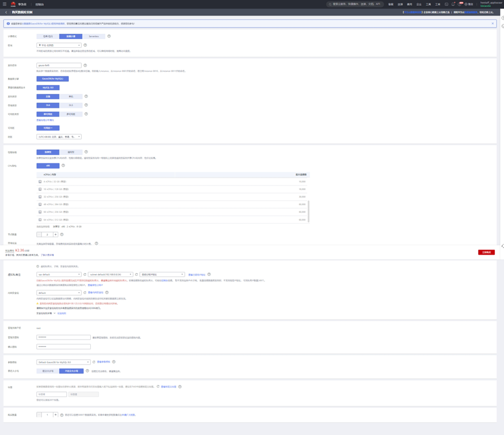Viewport: 504px width, 435px height.
Task: Select the 32 vCPUs | 256 GB spec
Action: click(40, 197)
